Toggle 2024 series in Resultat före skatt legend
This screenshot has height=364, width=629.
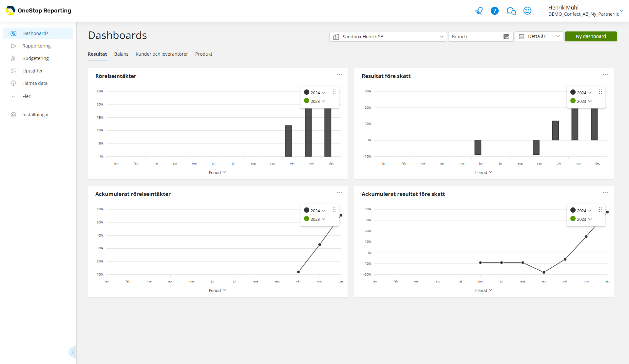(x=581, y=93)
